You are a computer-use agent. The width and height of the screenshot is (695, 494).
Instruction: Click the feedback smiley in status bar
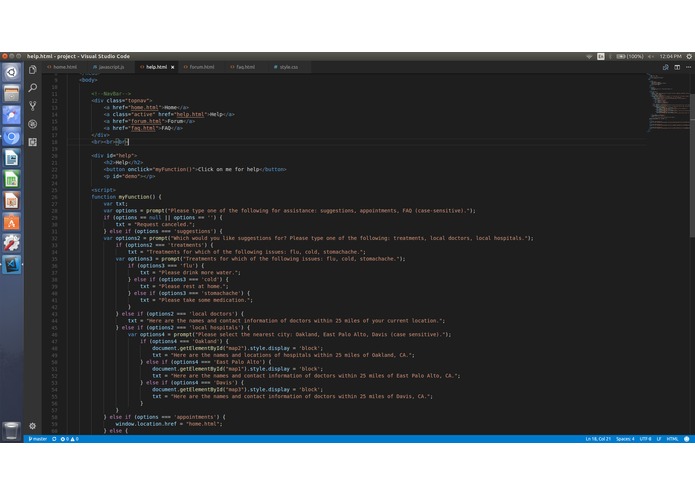687,439
